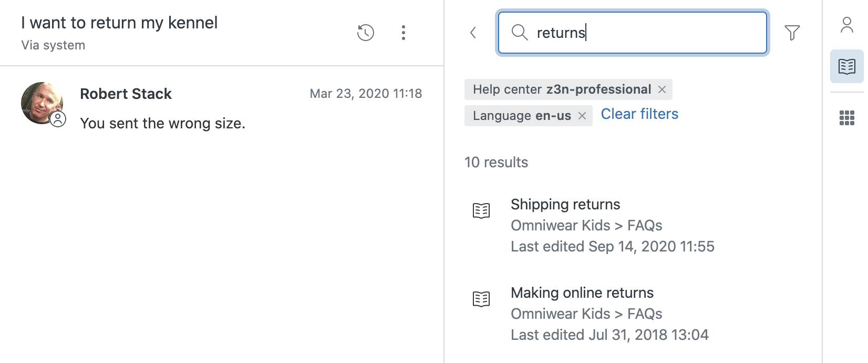Click the Robert Stack name

[126, 94]
